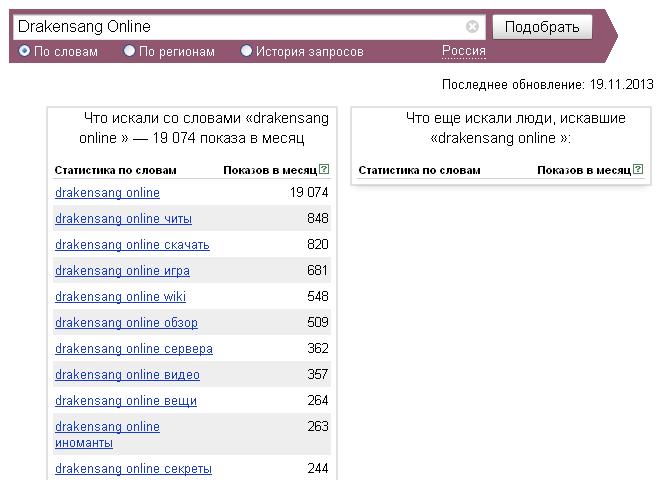The height and width of the screenshot is (480, 661).
Task: Open the drakensang online сервера link
Action: pyautogui.click(x=134, y=349)
